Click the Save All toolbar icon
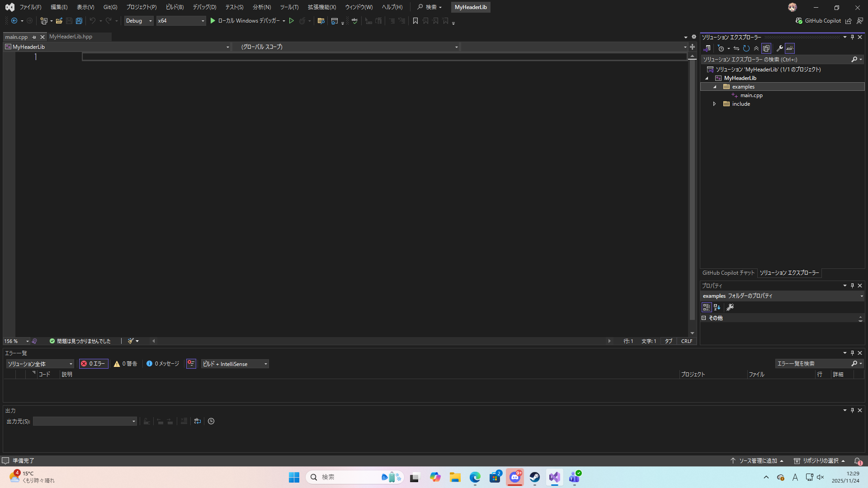 tap(79, 21)
